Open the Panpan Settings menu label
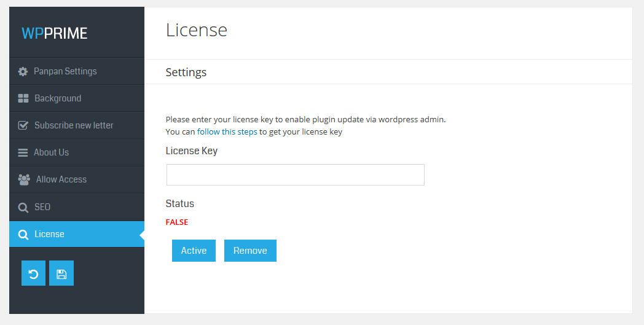The height and width of the screenshot is (325, 644). pos(65,71)
